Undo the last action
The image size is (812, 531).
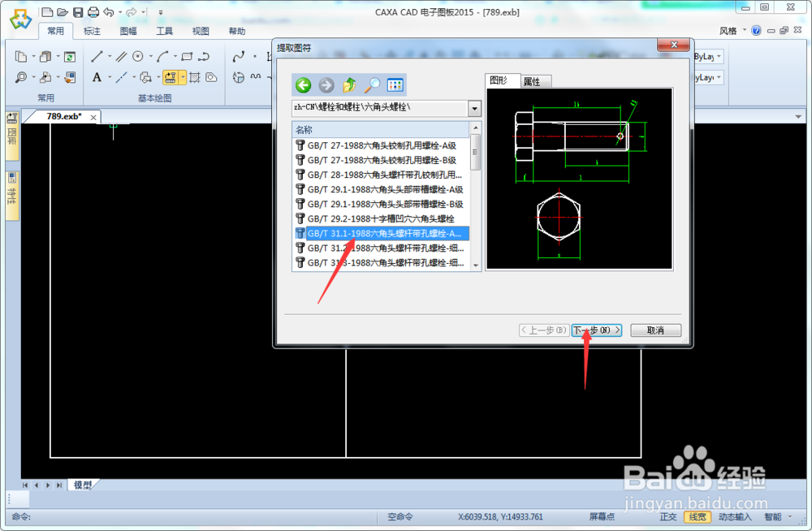[109, 12]
